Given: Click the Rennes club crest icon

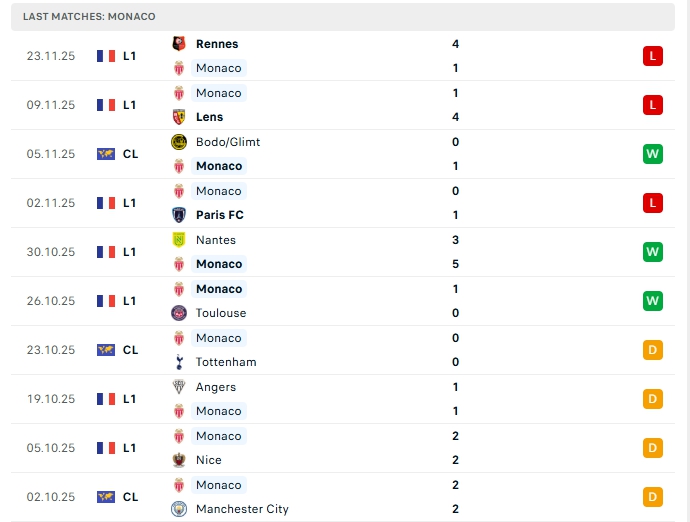Looking at the screenshot, I should pyautogui.click(x=179, y=44).
